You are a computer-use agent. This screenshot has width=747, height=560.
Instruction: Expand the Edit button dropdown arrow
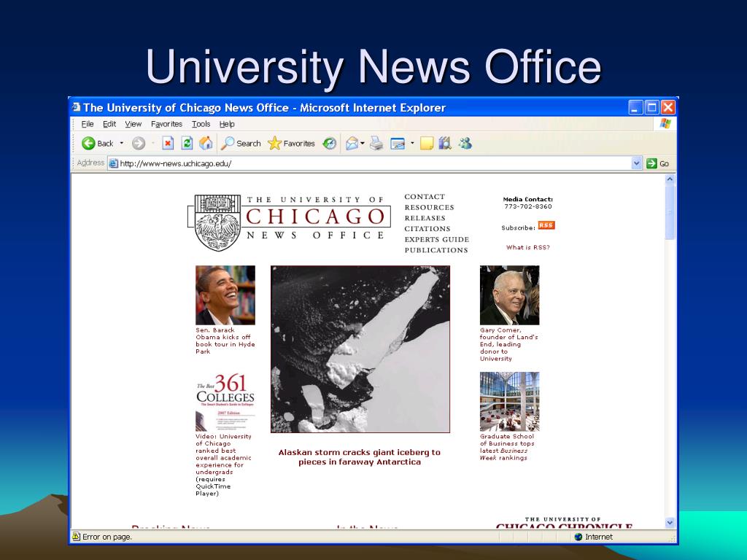pyautogui.click(x=413, y=144)
